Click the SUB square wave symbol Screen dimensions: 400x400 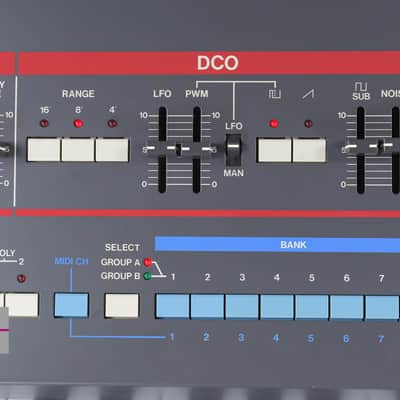(361, 87)
